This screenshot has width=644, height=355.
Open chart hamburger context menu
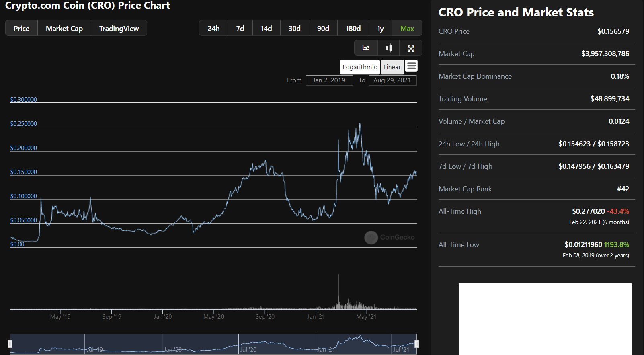tap(411, 66)
